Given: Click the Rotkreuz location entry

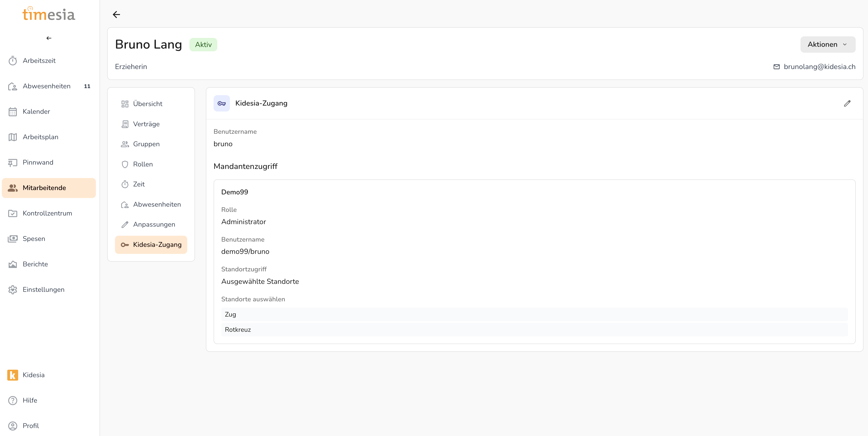Looking at the screenshot, I should tap(238, 329).
